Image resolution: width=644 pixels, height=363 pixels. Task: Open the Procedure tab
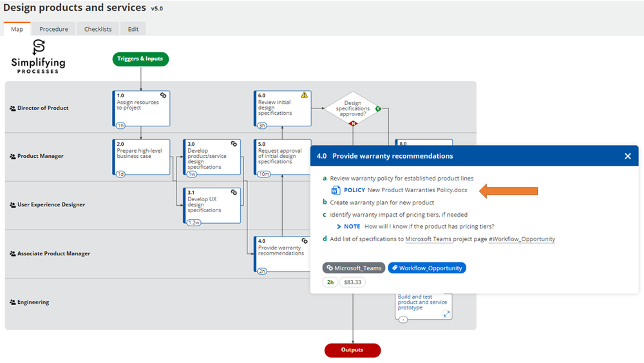coord(54,29)
